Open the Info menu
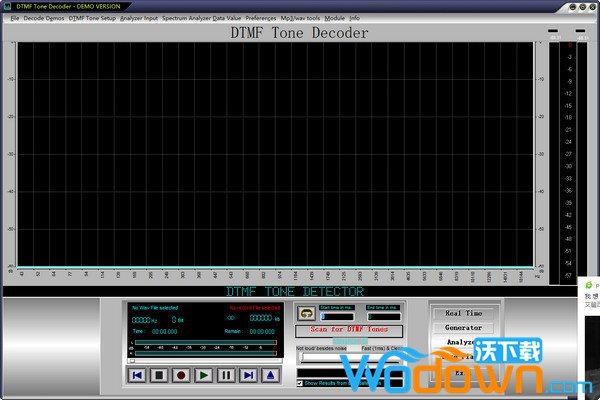The image size is (600, 400). pos(354,18)
